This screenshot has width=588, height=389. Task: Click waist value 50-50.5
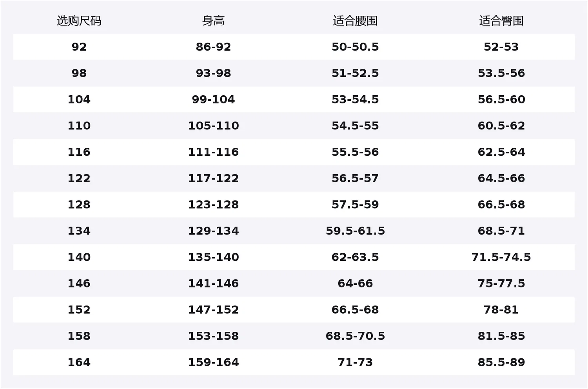[355, 47]
